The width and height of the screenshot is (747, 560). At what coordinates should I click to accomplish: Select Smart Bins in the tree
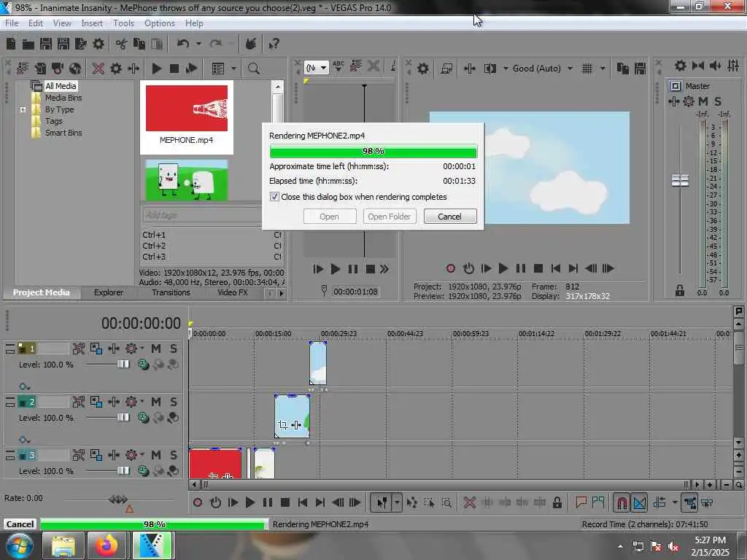click(x=63, y=133)
